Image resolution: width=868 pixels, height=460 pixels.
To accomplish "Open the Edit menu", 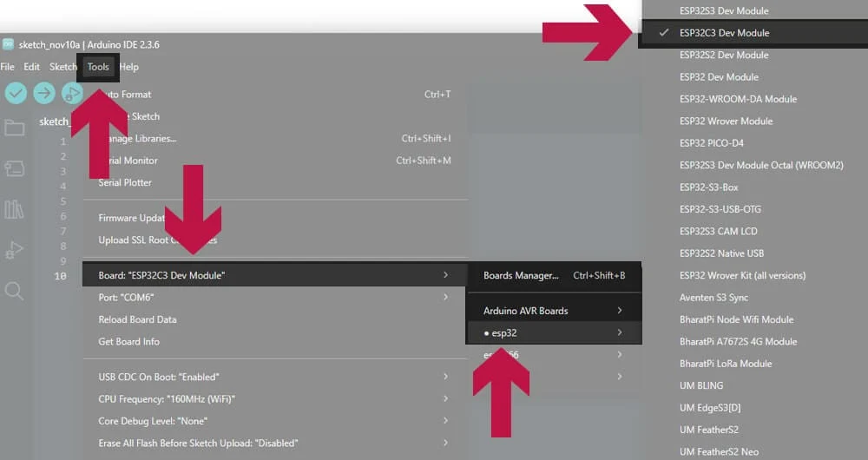I will [31, 67].
